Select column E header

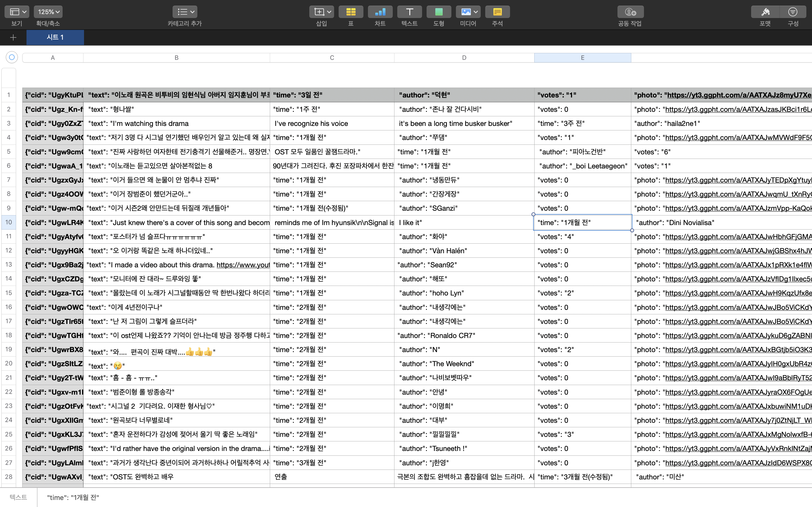(x=582, y=58)
